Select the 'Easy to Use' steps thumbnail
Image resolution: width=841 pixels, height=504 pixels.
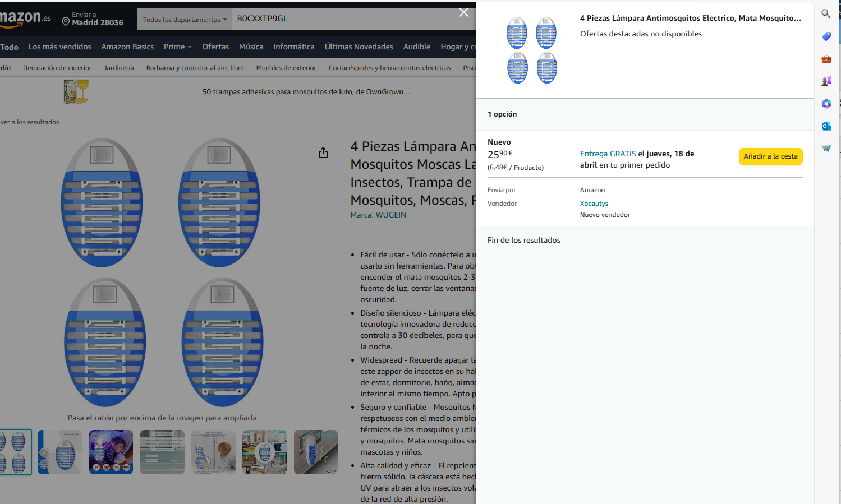coord(162,452)
